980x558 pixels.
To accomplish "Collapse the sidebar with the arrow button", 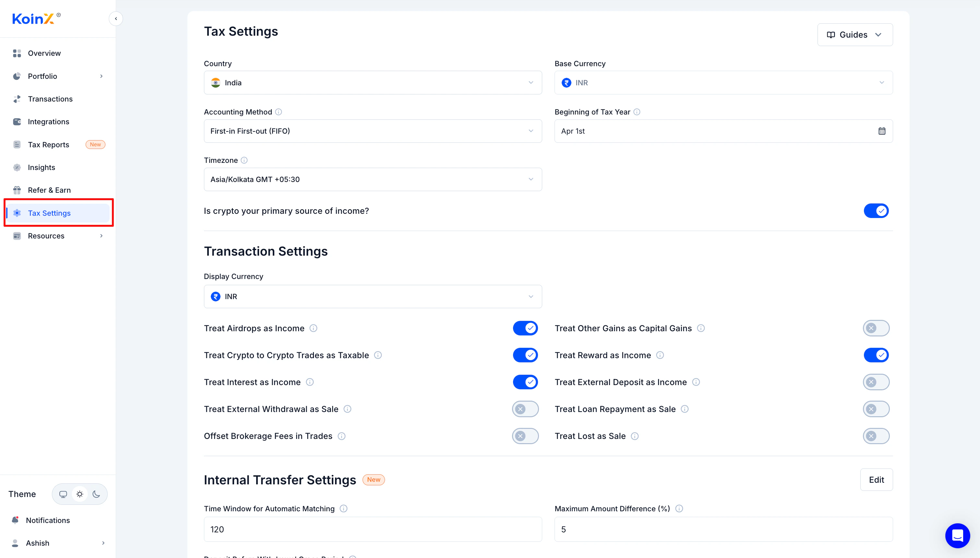I will (x=116, y=18).
